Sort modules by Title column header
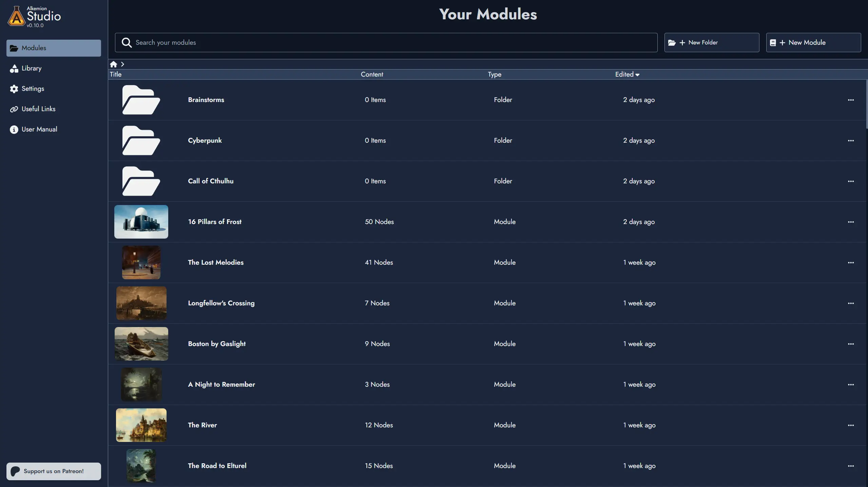 coord(116,74)
